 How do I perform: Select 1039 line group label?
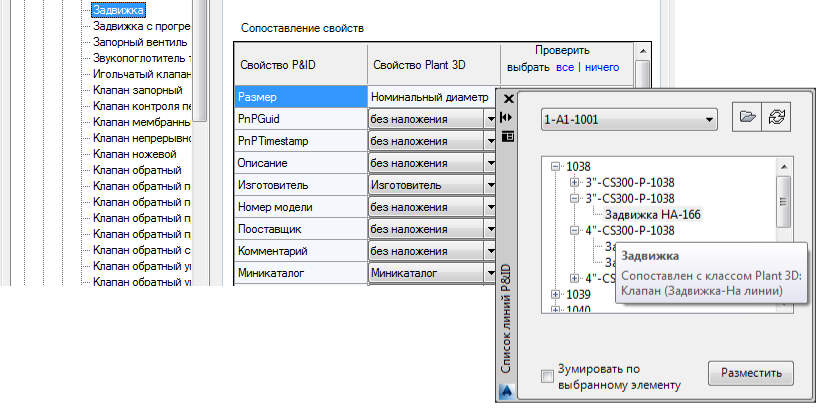(x=578, y=294)
